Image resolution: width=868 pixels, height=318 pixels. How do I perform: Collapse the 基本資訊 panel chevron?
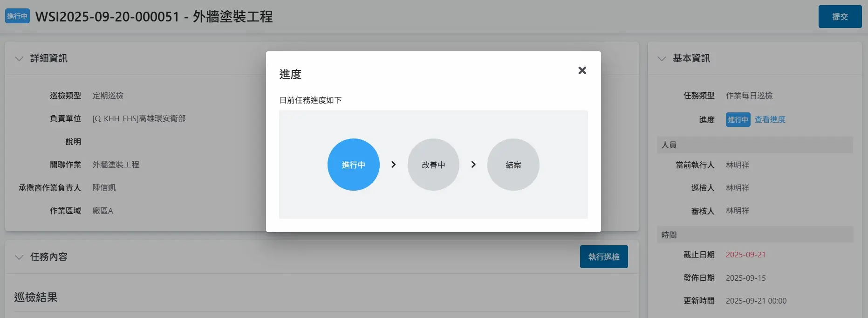coord(662,59)
